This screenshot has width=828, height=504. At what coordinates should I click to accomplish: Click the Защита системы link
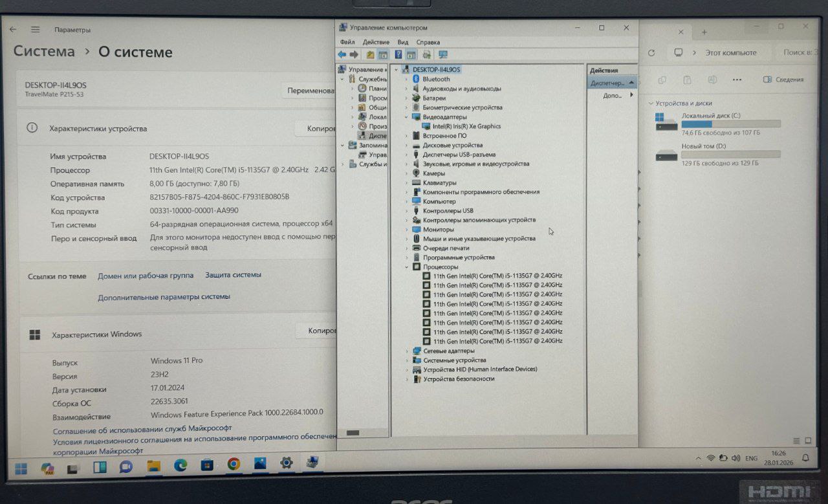233,275
